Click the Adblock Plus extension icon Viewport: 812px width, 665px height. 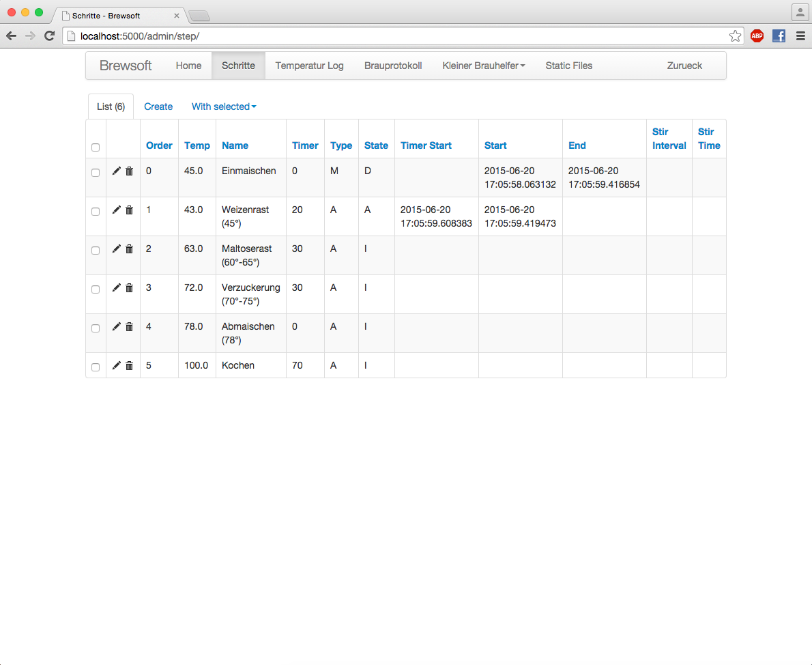tap(757, 36)
